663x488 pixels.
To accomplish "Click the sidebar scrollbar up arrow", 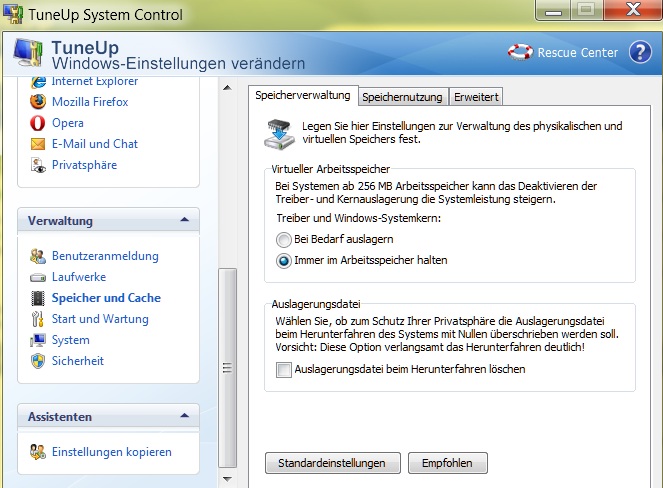I will click(227, 88).
